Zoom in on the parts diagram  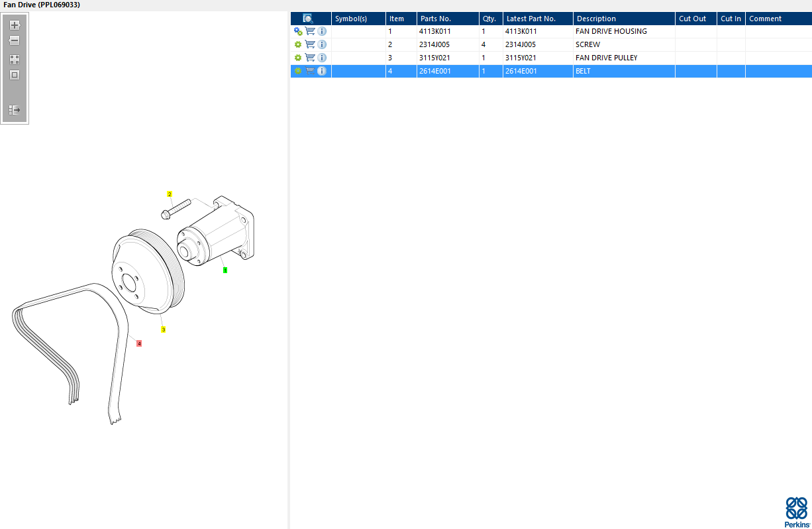(15, 25)
